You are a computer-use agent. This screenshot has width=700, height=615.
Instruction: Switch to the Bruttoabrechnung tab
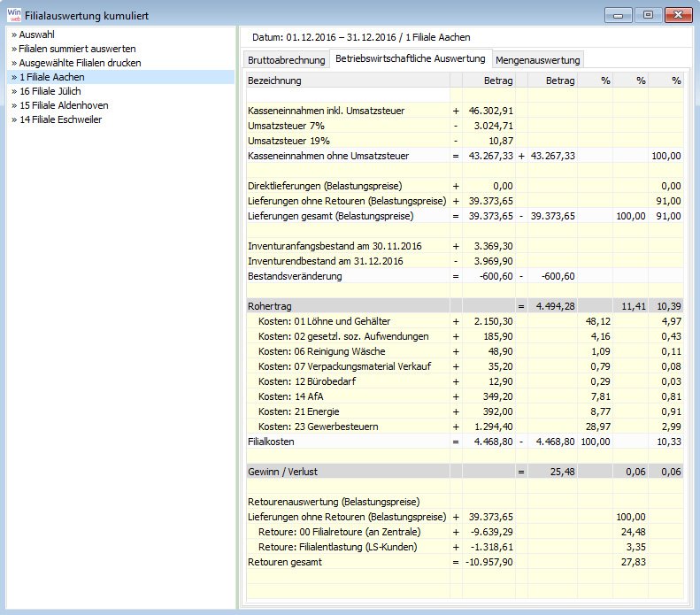click(x=285, y=60)
